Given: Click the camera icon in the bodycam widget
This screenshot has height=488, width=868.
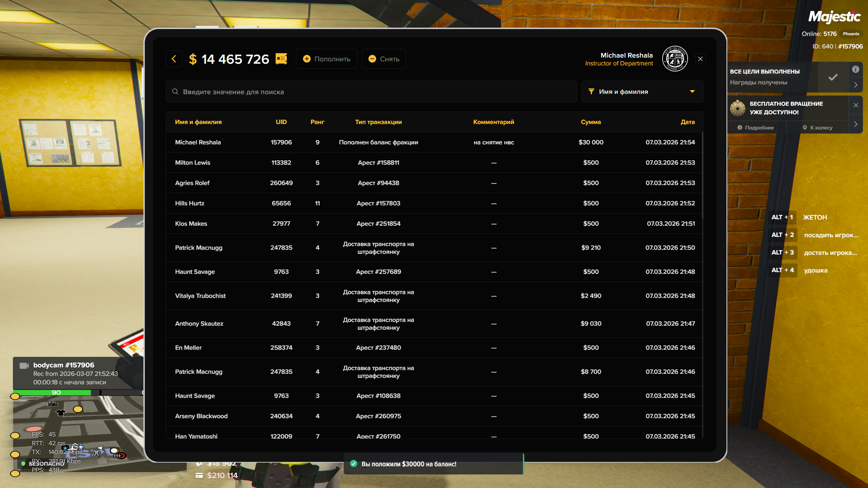Looking at the screenshot, I should pos(24,365).
